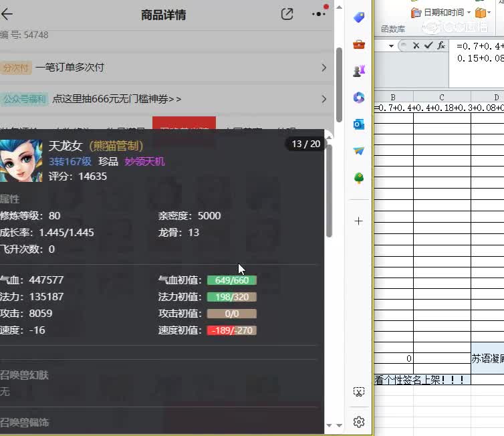Image resolution: width=504 pixels, height=436 pixels.
Task: Open the sidebar settings gear
Action: pyautogui.click(x=359, y=421)
